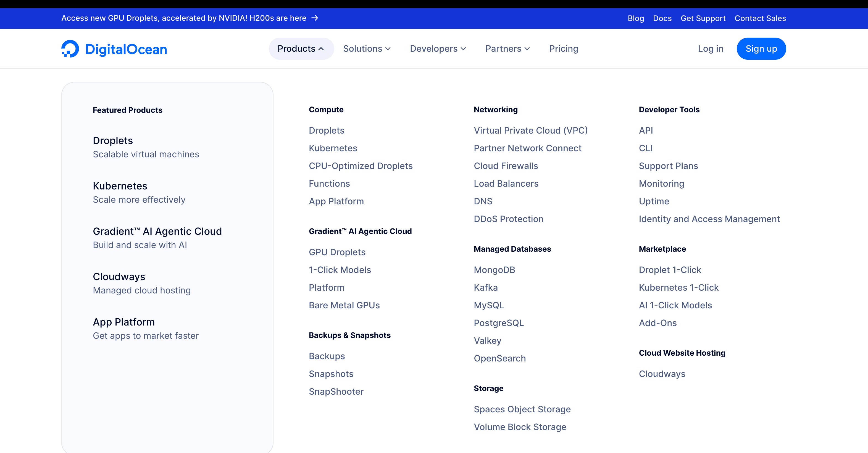868x453 pixels.
Task: Open Load Balancers link
Action: pyautogui.click(x=506, y=183)
